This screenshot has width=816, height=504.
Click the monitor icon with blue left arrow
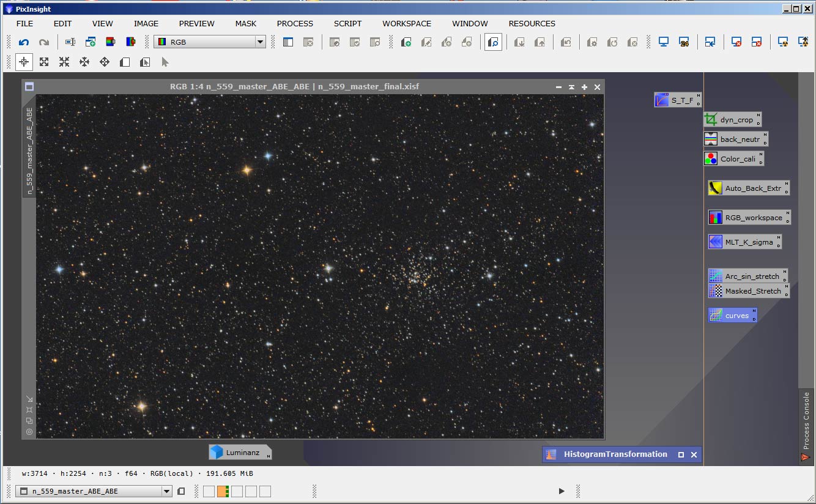[710, 42]
